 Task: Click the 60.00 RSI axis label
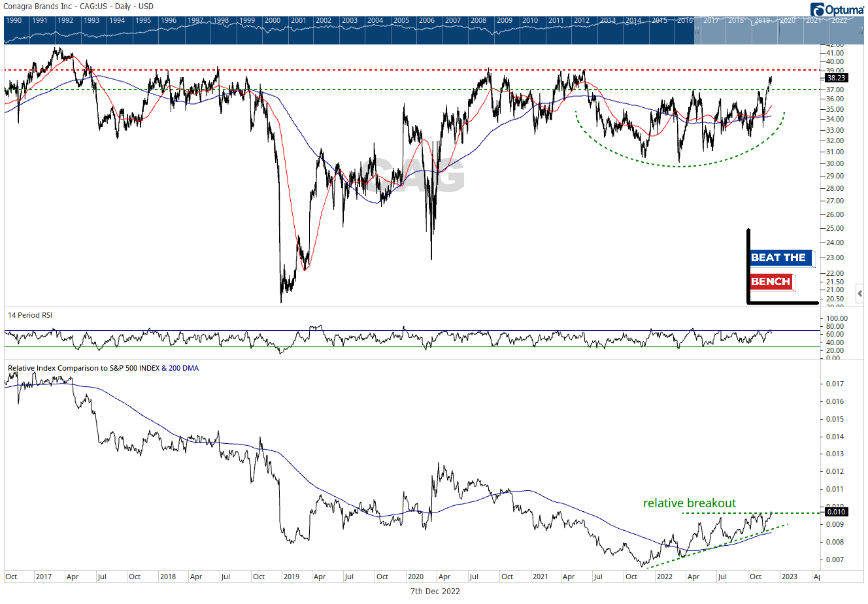point(835,335)
